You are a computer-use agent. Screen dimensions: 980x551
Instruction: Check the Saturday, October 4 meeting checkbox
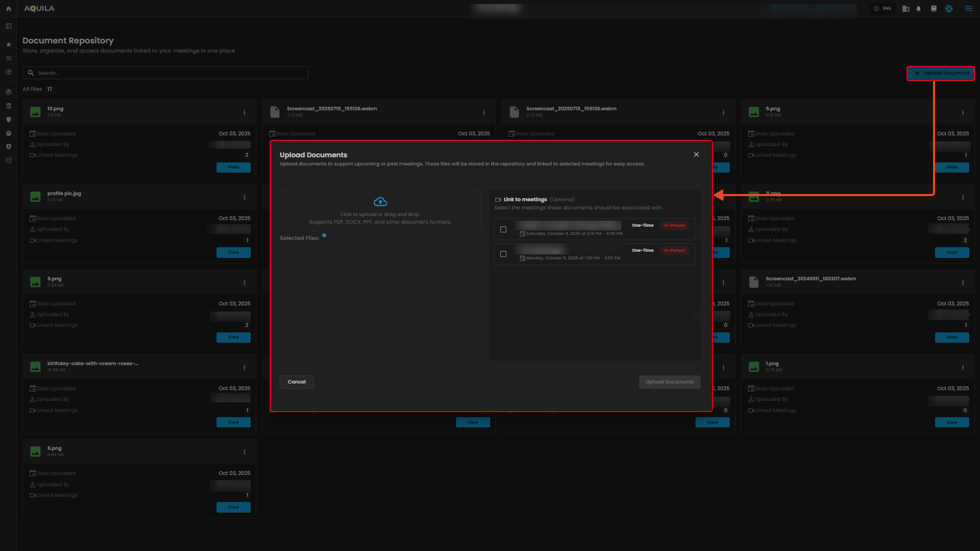coord(503,229)
